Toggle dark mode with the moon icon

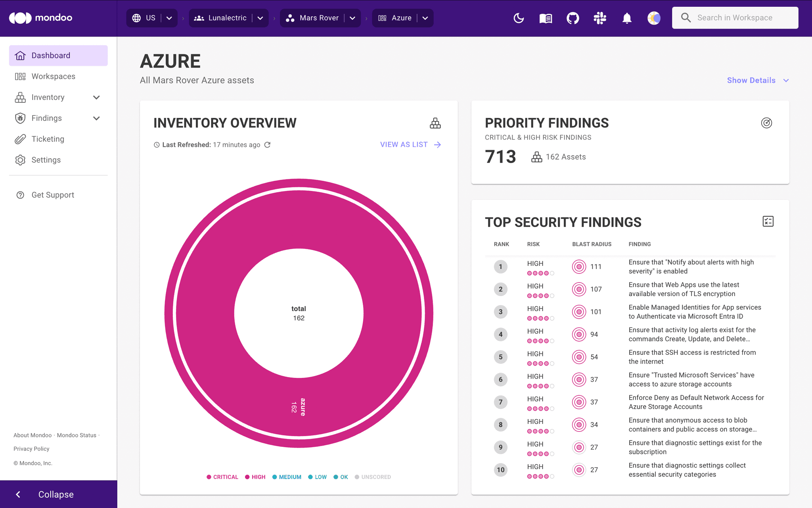click(x=519, y=18)
